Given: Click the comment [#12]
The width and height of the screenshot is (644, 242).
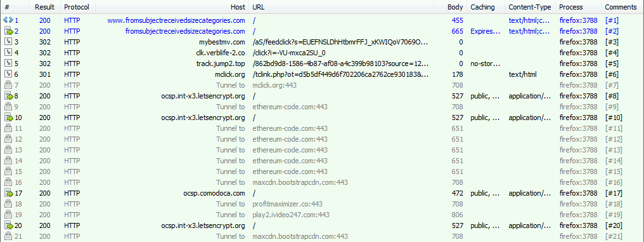Looking at the screenshot, I should [x=614, y=139].
